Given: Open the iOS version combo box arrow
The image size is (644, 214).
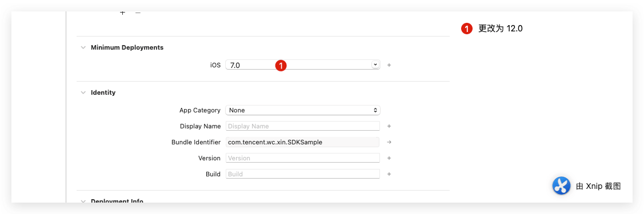Looking at the screenshot, I should 375,65.
